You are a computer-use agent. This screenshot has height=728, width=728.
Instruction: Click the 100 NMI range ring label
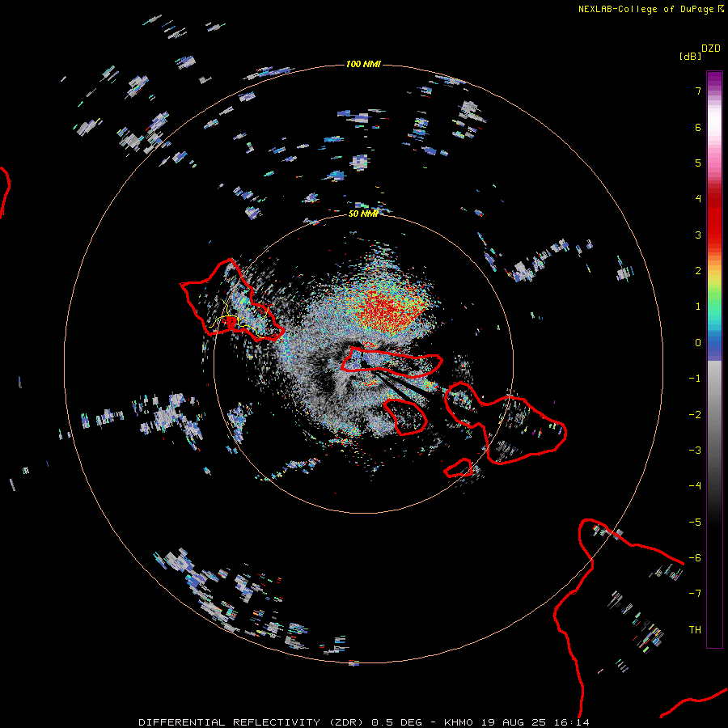coord(363,64)
